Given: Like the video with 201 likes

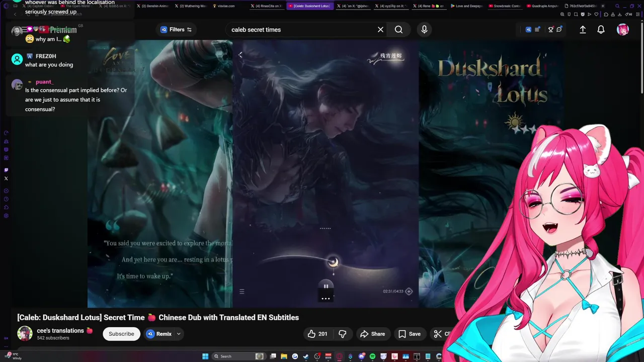Looking at the screenshot, I should pos(317,334).
